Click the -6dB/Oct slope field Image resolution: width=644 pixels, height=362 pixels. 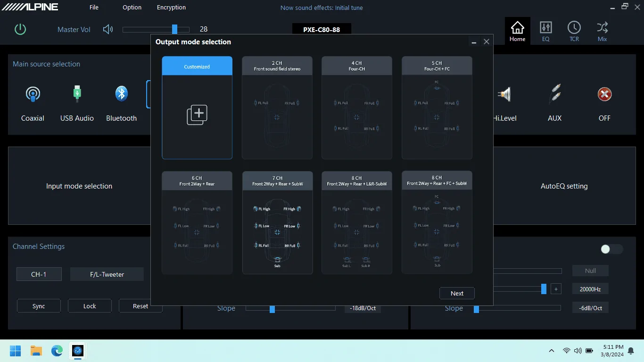click(590, 308)
